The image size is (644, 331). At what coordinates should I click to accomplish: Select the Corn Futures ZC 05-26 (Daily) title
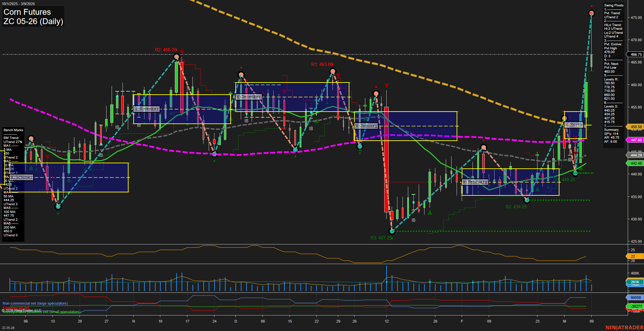pyautogui.click(x=33, y=17)
